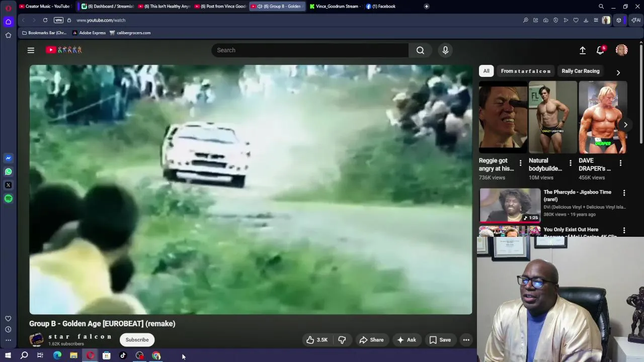Viewport: 644px width, 362px height.
Task: Show next shorts with shelf arrow
Action: click(625, 125)
